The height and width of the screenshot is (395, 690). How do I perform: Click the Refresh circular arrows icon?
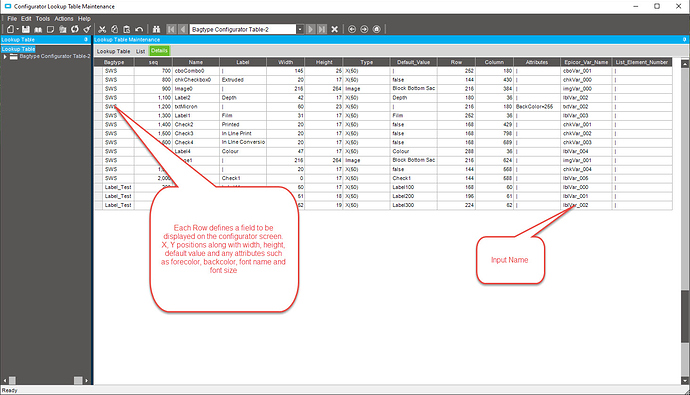(75, 29)
